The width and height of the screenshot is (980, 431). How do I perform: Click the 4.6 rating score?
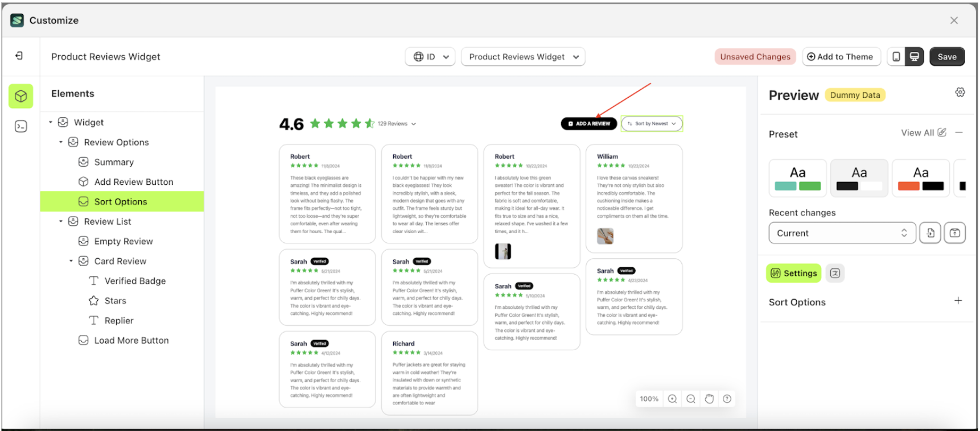tap(291, 124)
